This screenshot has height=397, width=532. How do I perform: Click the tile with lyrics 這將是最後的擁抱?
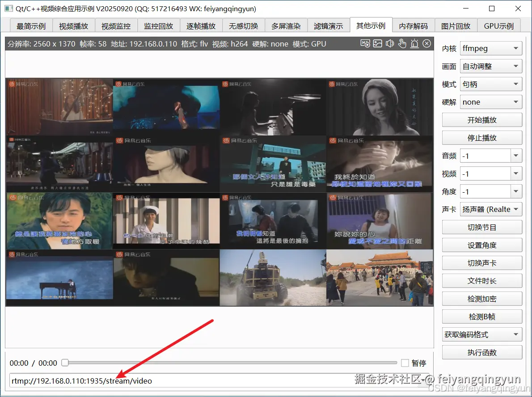click(x=273, y=221)
